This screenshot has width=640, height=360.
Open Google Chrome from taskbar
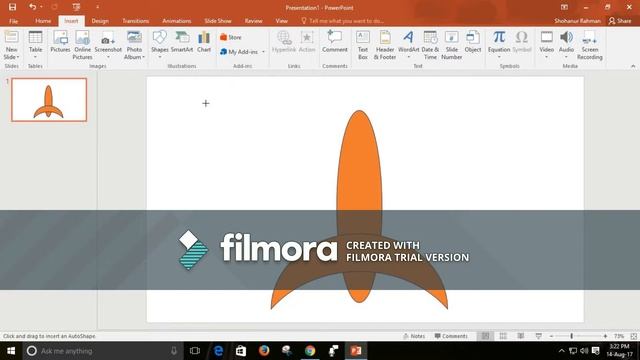coord(310,351)
